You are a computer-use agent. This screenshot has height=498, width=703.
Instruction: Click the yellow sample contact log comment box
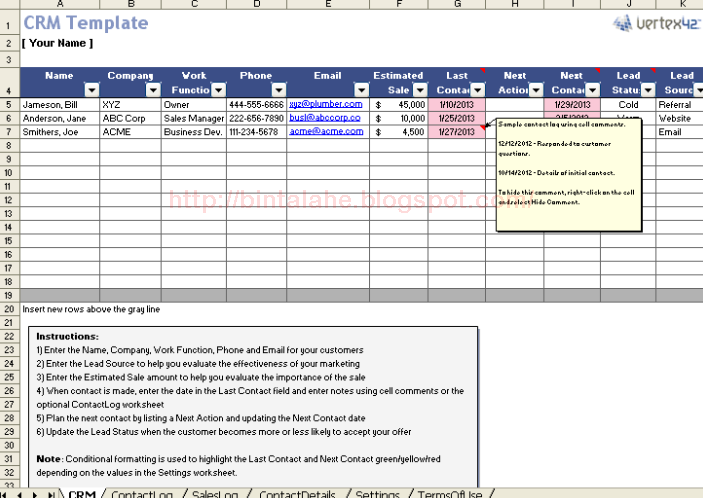[x=569, y=175]
